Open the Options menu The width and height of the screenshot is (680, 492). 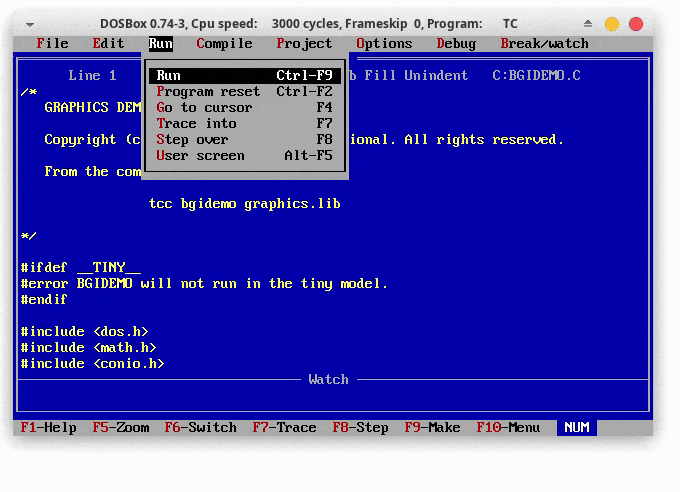tap(384, 43)
